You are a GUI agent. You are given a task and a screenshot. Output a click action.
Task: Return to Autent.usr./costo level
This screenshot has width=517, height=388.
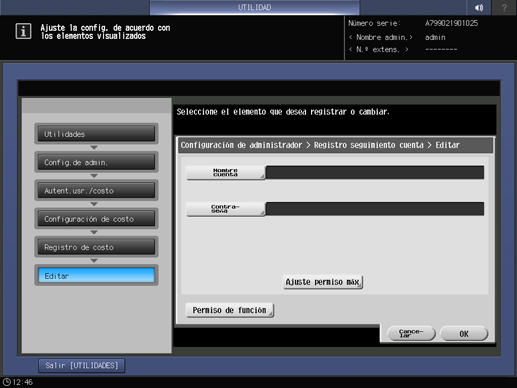click(x=96, y=190)
